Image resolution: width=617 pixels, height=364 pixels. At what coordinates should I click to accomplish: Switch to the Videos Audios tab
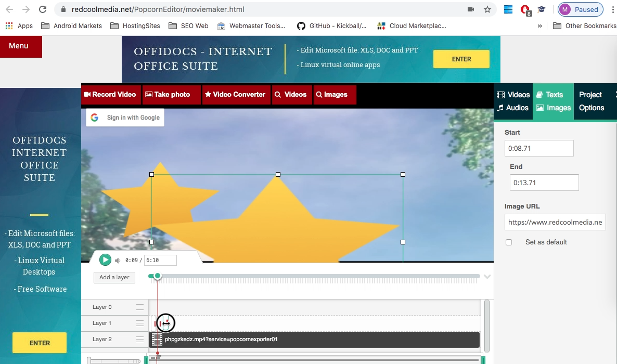pos(513,101)
